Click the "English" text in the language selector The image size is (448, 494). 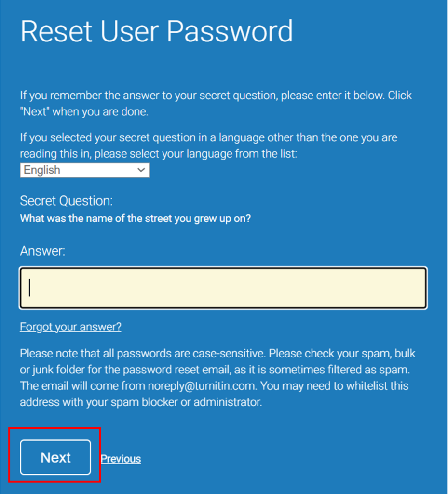pyautogui.click(x=42, y=170)
